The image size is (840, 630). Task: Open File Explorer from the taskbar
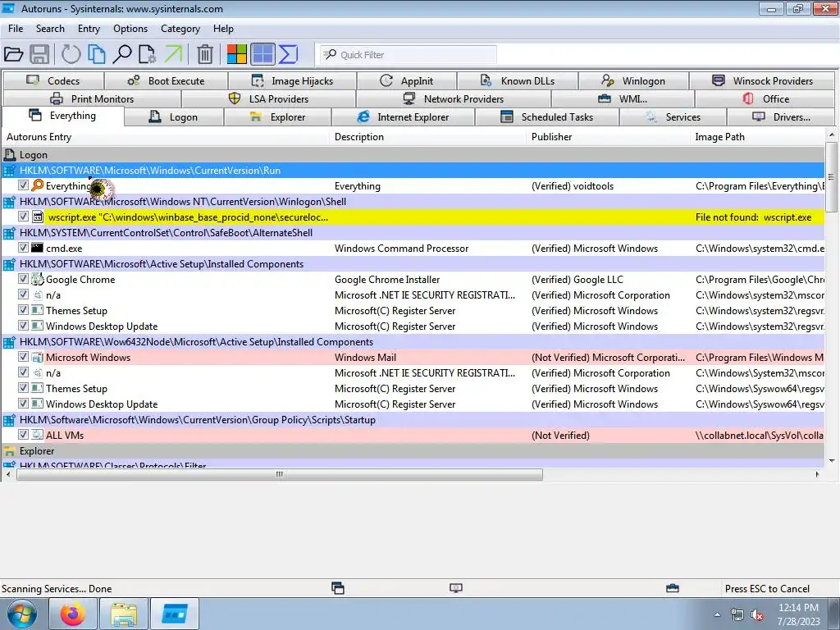coord(124,614)
